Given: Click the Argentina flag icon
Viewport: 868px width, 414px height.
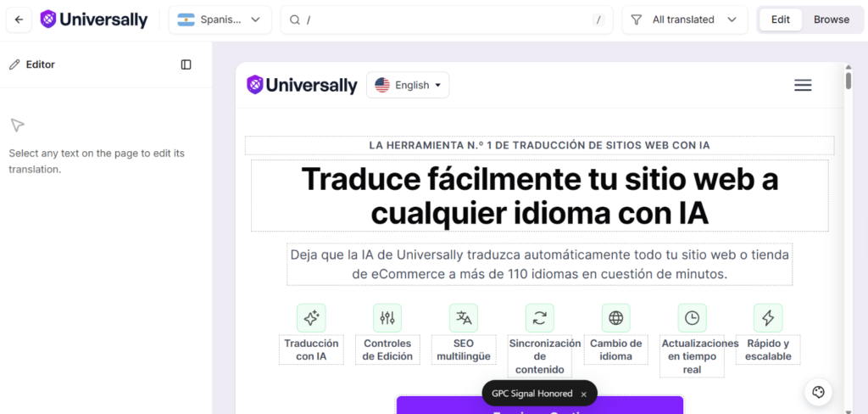Looking at the screenshot, I should pos(186,20).
